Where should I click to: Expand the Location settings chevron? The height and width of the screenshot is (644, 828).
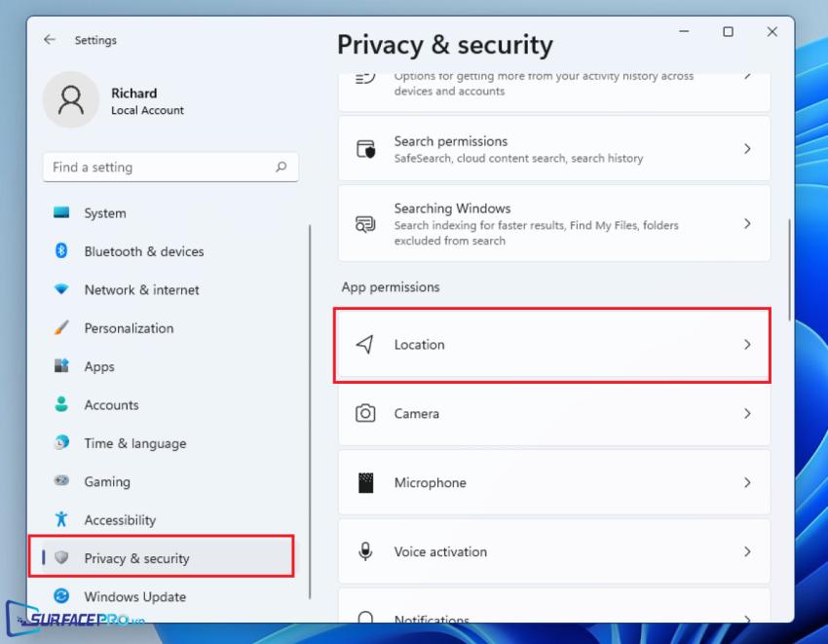pyautogui.click(x=748, y=344)
